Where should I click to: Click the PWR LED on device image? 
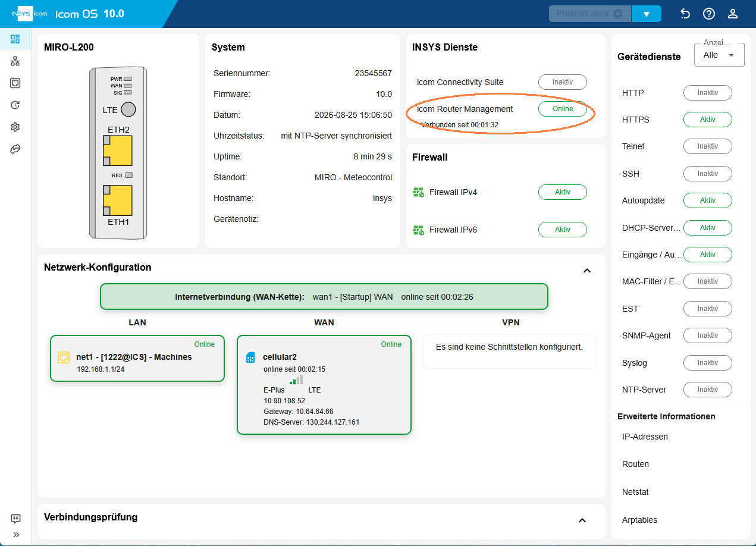(127, 79)
